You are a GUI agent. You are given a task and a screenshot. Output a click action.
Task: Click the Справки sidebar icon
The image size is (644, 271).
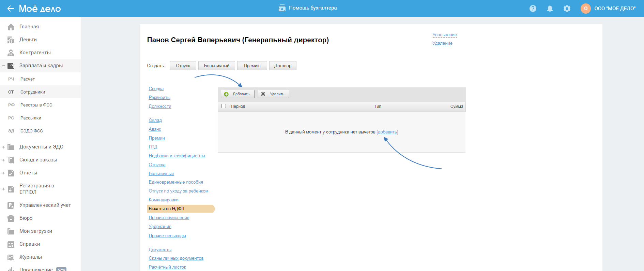(x=11, y=244)
